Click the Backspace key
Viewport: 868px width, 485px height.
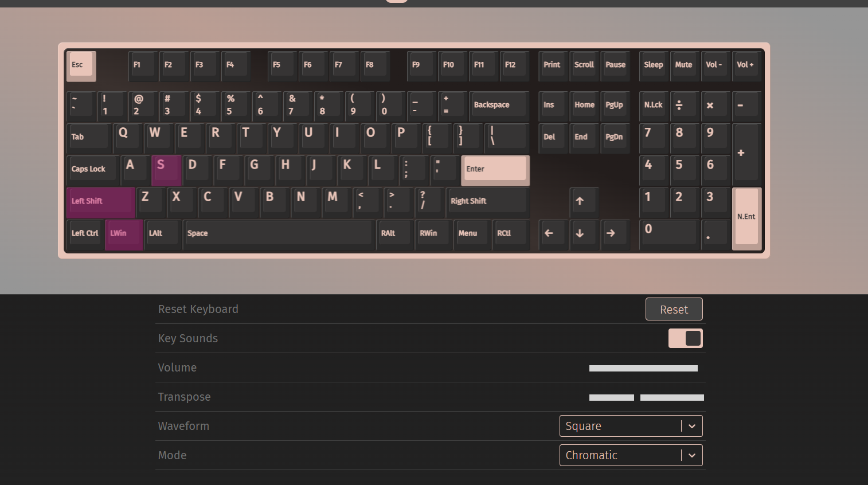pyautogui.click(x=499, y=106)
